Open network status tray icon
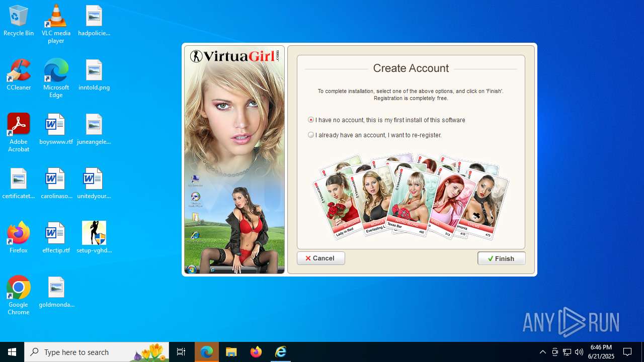Viewport: 644px width, 362px height. pyautogui.click(x=567, y=352)
